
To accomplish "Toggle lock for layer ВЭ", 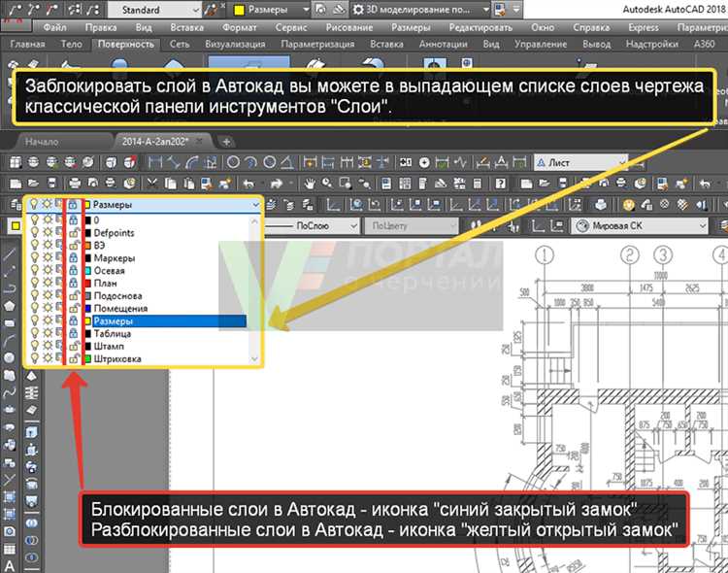I will pos(74,246).
